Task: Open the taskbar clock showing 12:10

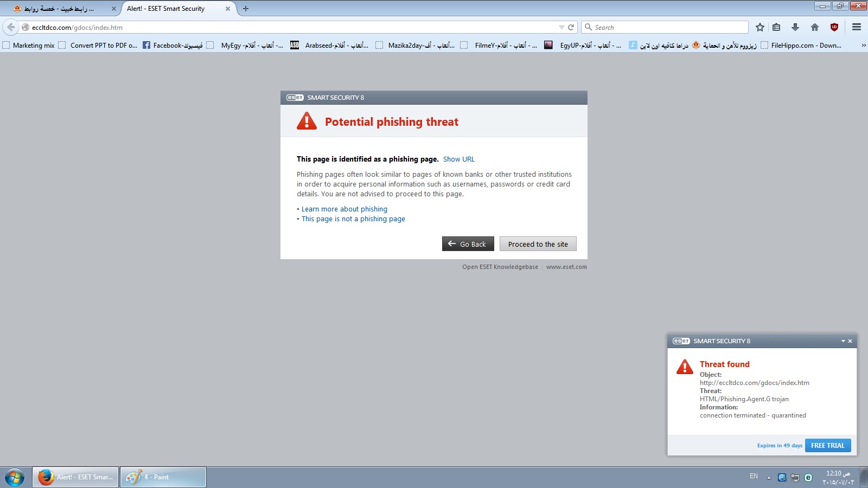Action: click(x=838, y=478)
